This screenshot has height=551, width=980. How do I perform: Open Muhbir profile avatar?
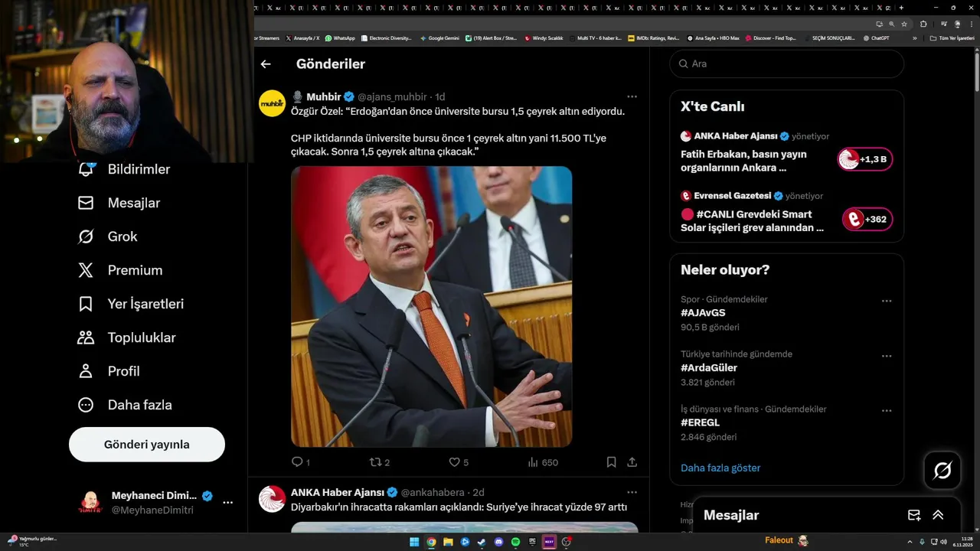click(x=272, y=103)
